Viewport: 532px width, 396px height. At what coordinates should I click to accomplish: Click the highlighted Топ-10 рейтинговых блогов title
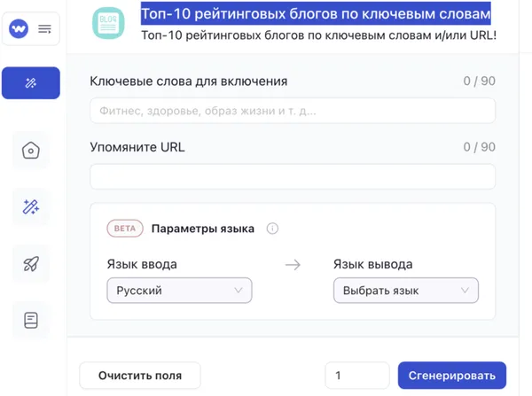[316, 14]
